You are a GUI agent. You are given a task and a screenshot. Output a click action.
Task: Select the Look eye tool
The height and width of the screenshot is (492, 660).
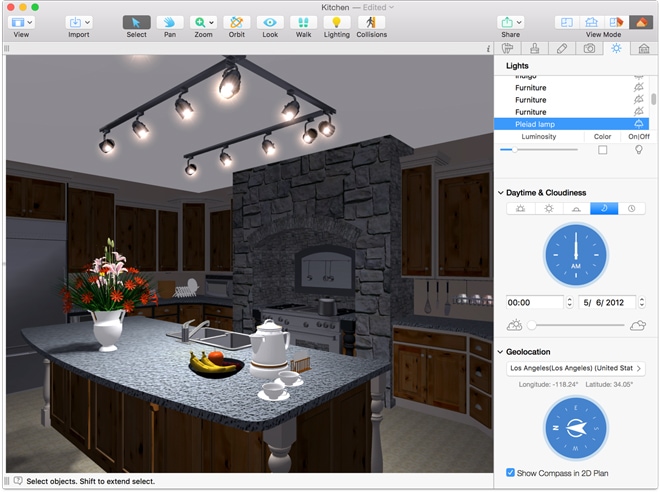click(x=270, y=22)
